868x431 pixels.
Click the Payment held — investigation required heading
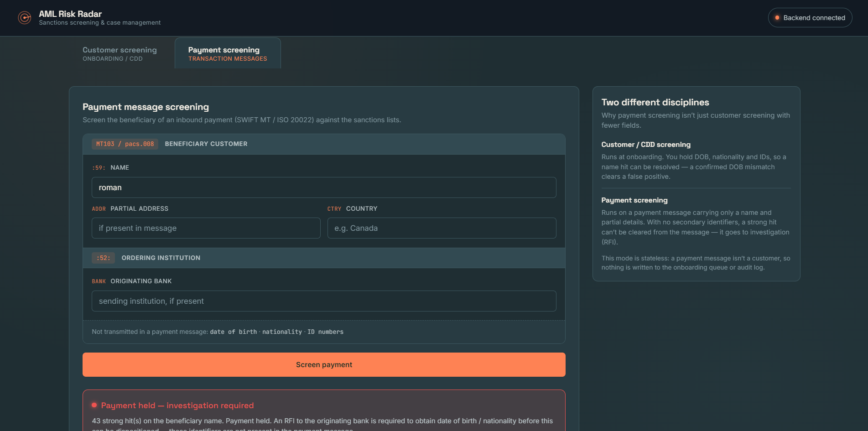(x=177, y=405)
